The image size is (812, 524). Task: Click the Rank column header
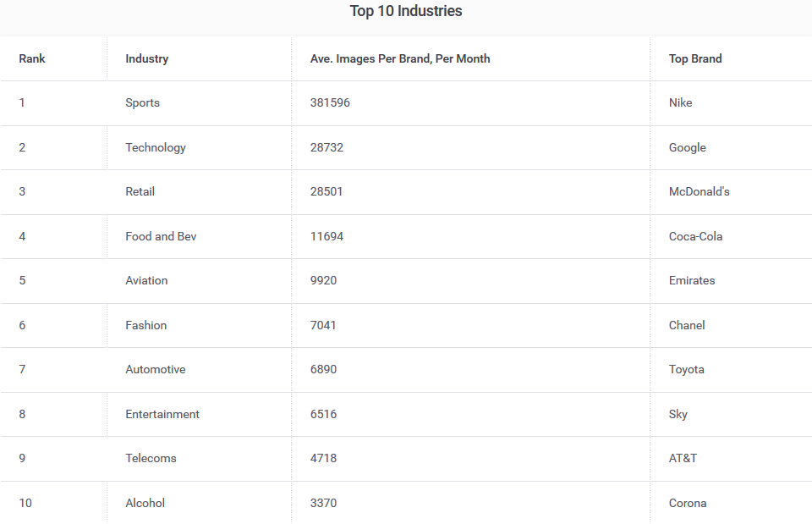click(32, 58)
